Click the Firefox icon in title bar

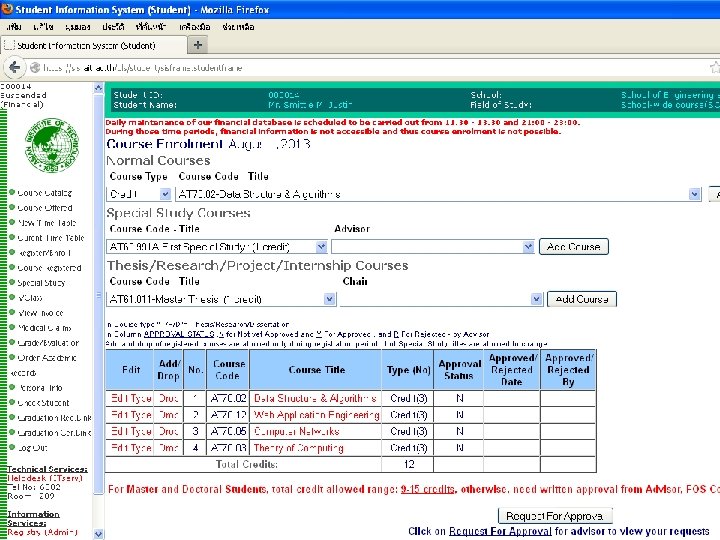(7, 9)
